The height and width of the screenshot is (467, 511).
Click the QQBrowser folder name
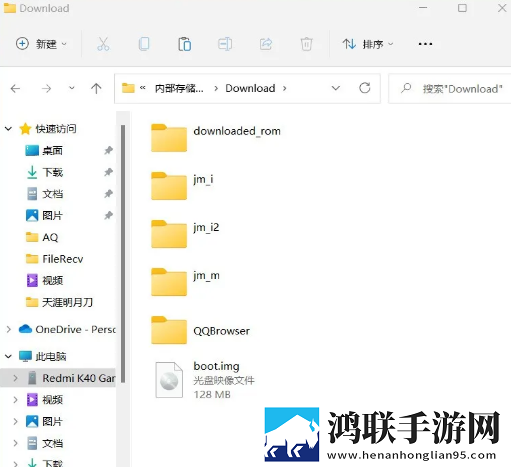pos(221,331)
